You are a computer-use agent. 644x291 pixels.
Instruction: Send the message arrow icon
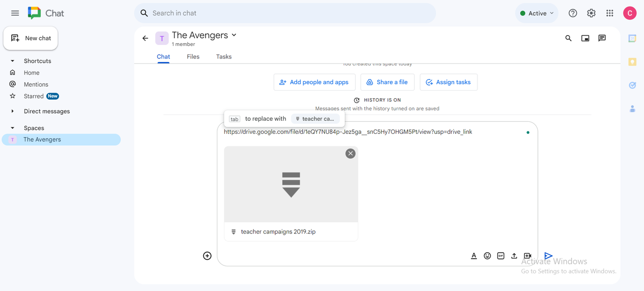[548, 256]
